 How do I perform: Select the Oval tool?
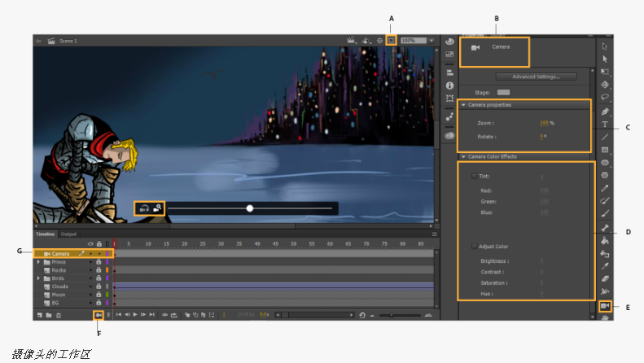[605, 163]
